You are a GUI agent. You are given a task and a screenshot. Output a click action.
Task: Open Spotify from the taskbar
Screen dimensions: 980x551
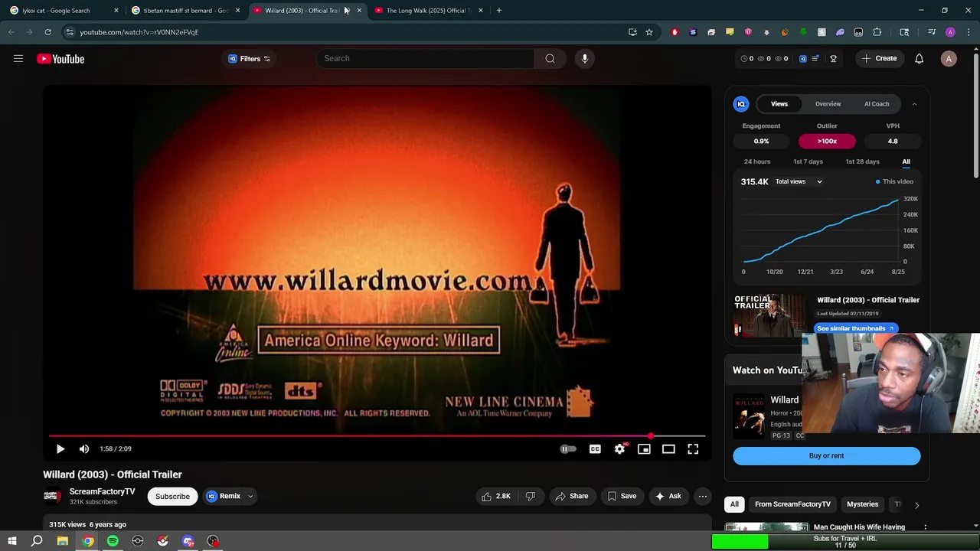(113, 541)
